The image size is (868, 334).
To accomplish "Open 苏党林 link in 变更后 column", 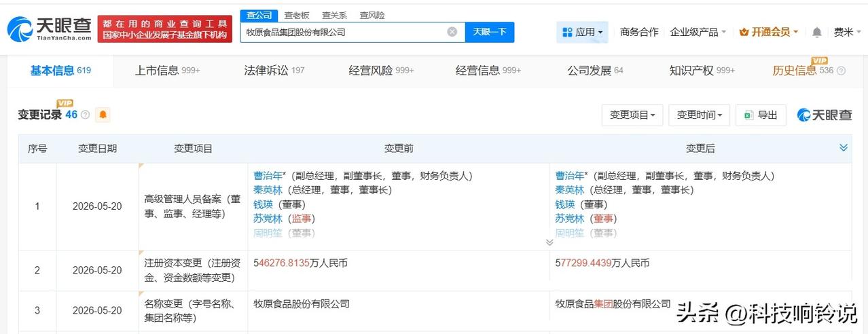I will click(x=570, y=219).
